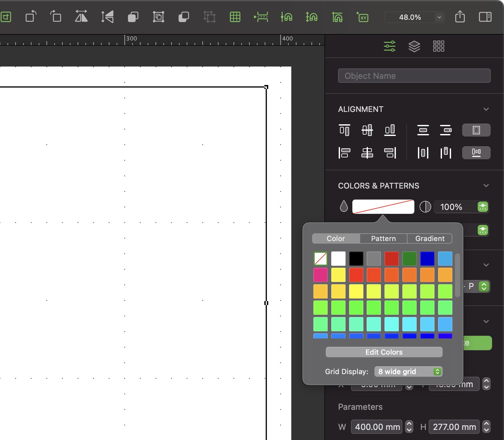Viewport: 504px width, 440px height.
Task: Open the Layers panel tab icon
Action: point(414,46)
